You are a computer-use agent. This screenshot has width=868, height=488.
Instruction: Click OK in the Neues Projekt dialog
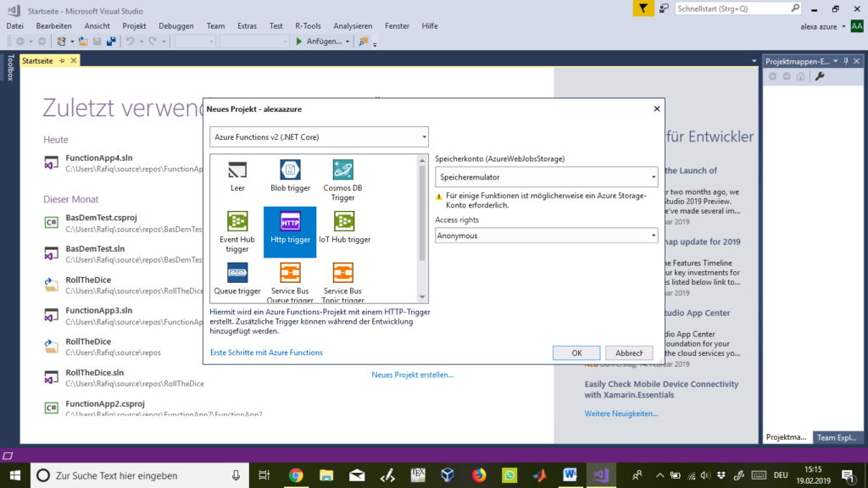pyautogui.click(x=576, y=353)
